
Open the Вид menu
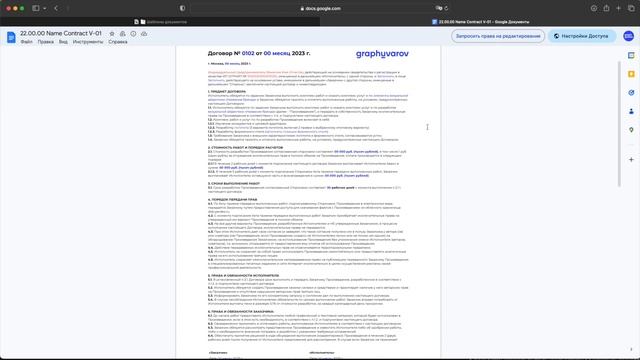tap(63, 42)
